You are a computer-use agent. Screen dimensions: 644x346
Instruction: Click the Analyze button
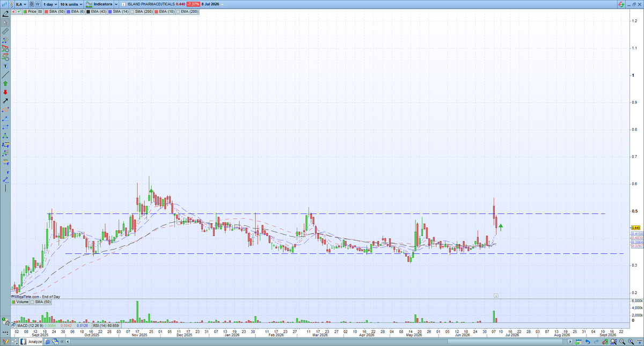(31, 342)
